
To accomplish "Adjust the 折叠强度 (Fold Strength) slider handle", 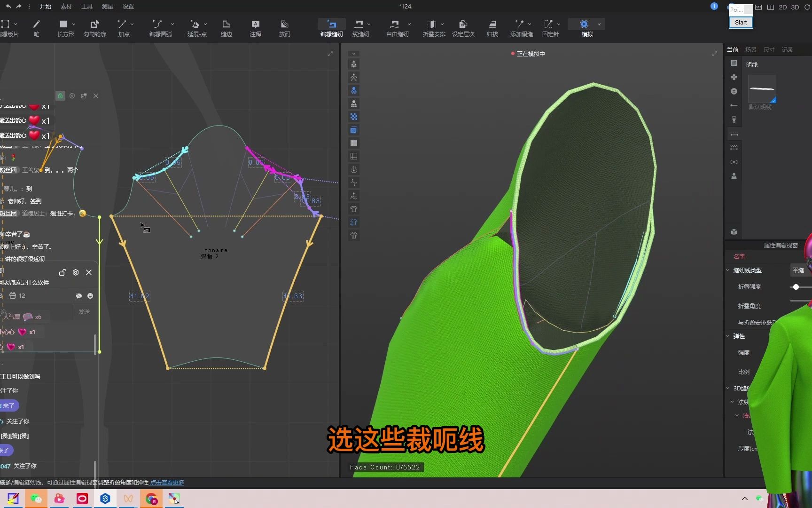I will pos(796,287).
